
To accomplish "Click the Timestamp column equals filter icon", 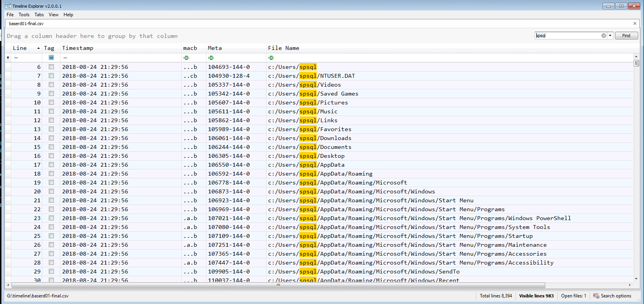I will 65,58.
